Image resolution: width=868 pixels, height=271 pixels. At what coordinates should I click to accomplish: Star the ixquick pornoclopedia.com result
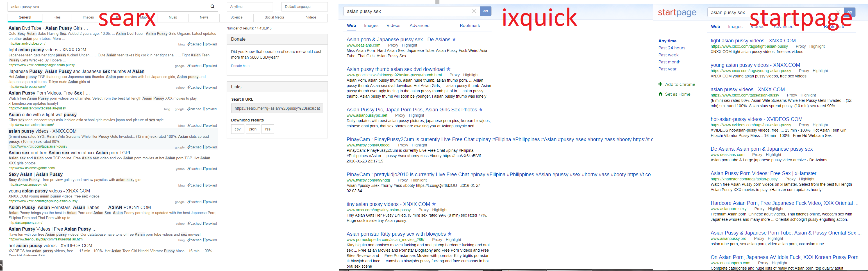pyautogui.click(x=449, y=234)
